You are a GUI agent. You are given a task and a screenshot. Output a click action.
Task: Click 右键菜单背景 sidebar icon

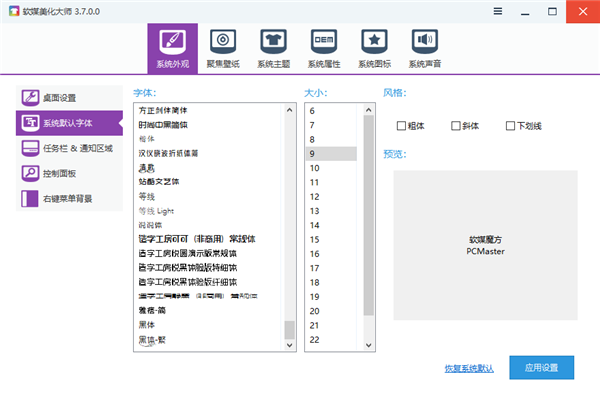[x=30, y=199]
